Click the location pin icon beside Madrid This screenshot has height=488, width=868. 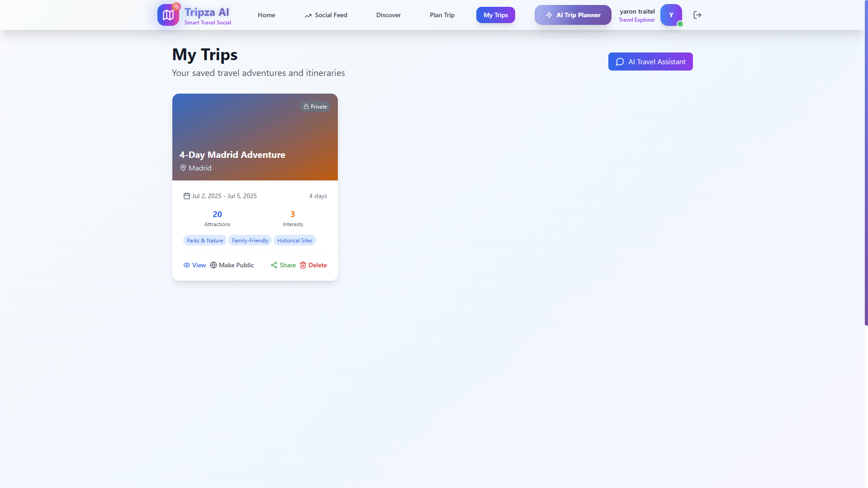click(x=183, y=168)
